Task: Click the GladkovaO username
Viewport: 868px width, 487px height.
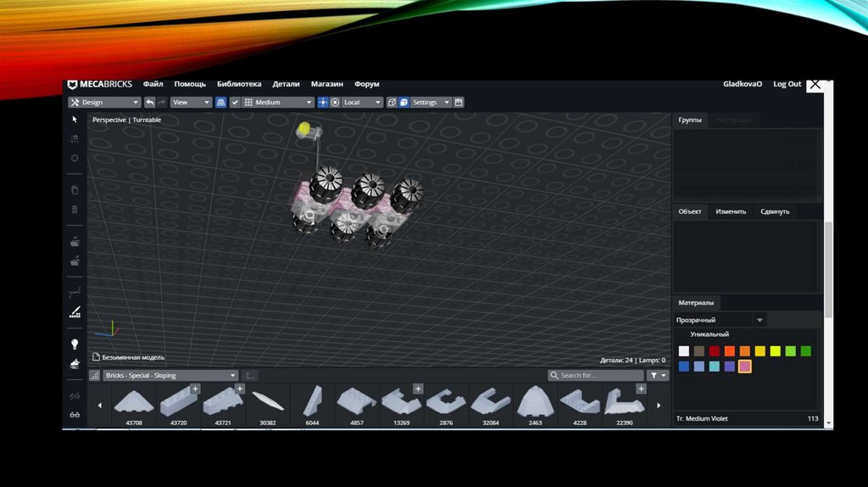Action: tap(743, 84)
